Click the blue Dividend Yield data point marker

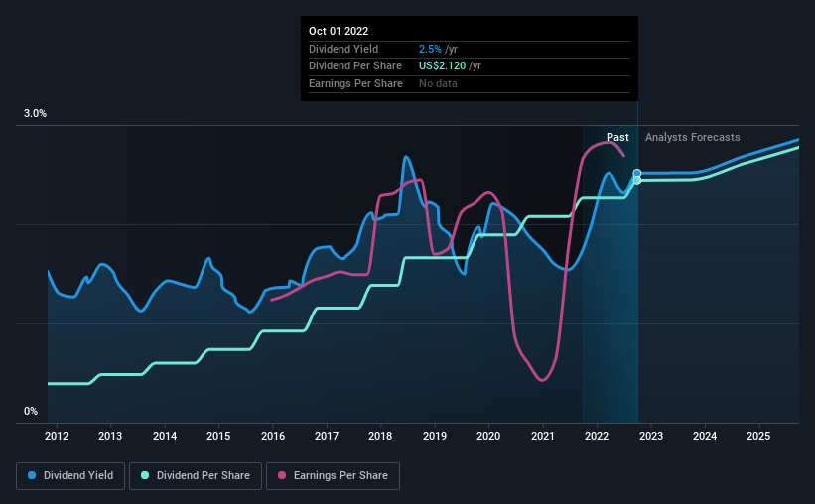tap(636, 173)
